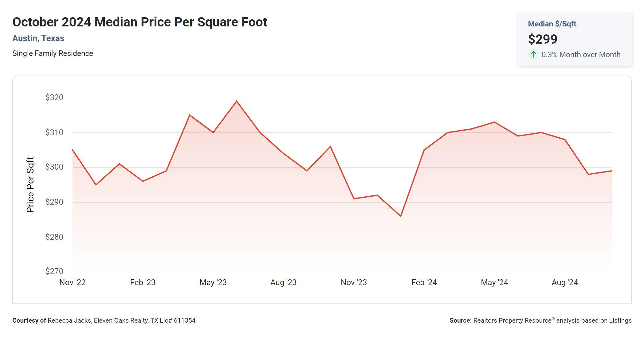Viewport: 644px width, 338px height.
Task: Click the October 2024 Median Price title
Action: pyautogui.click(x=140, y=22)
